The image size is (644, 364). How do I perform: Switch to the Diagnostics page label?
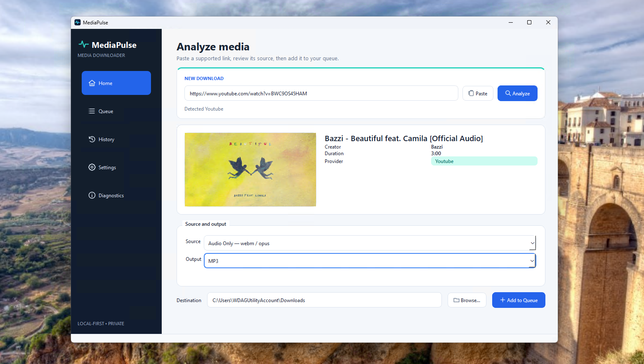[x=111, y=196]
